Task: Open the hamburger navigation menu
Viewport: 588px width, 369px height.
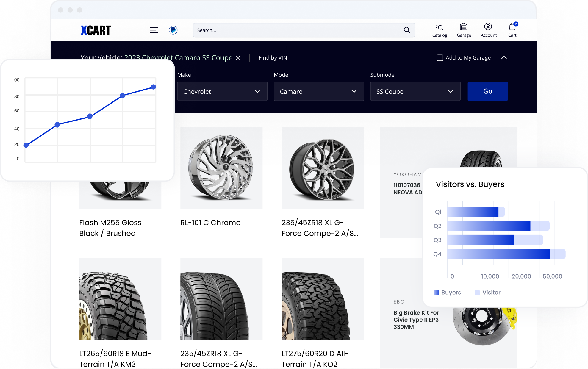Action: coord(154,30)
